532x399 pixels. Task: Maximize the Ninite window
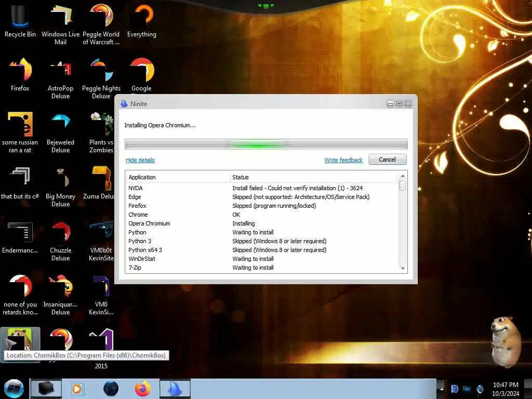[x=400, y=104]
